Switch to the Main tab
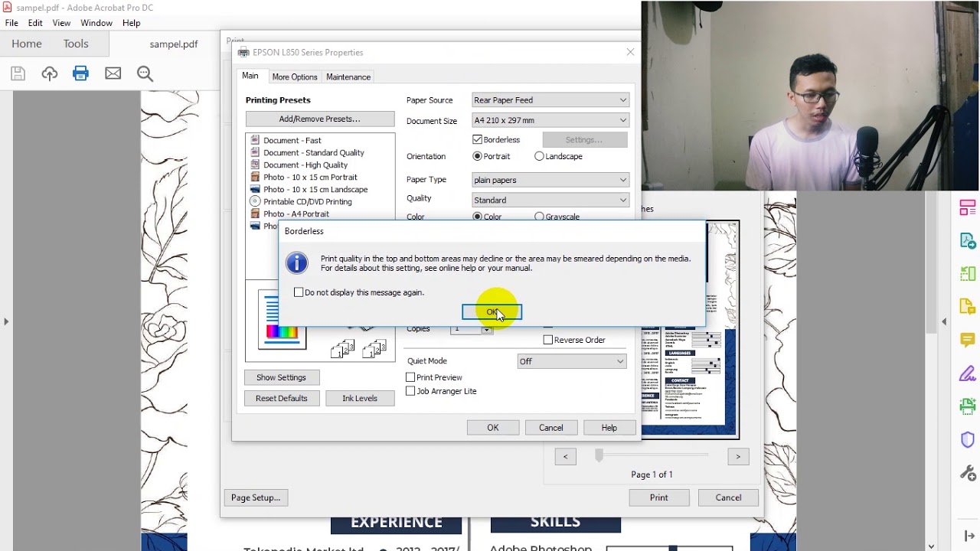980x551 pixels. [250, 76]
